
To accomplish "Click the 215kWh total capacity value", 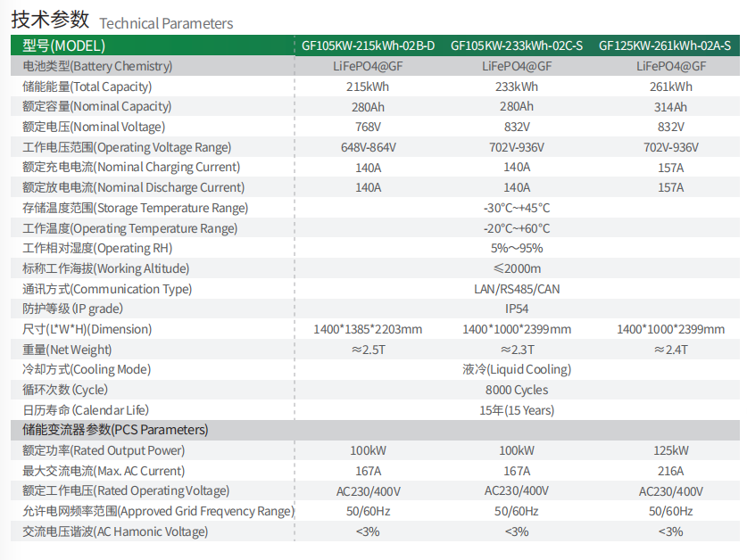I will (368, 86).
